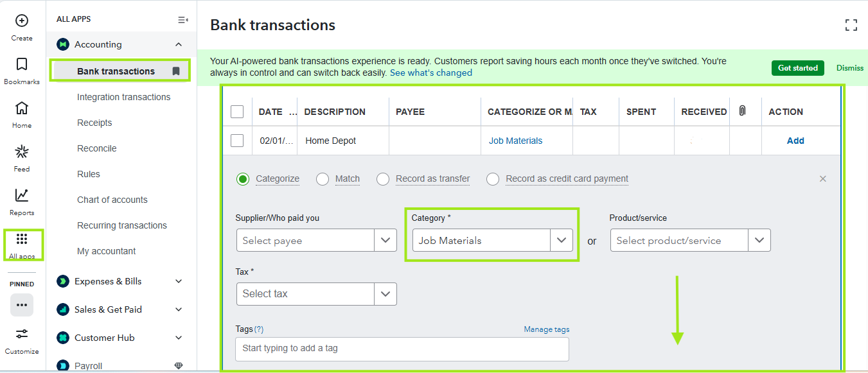Screen dimensions: 868x373
Task: Go to the Home icon
Action: 22,108
